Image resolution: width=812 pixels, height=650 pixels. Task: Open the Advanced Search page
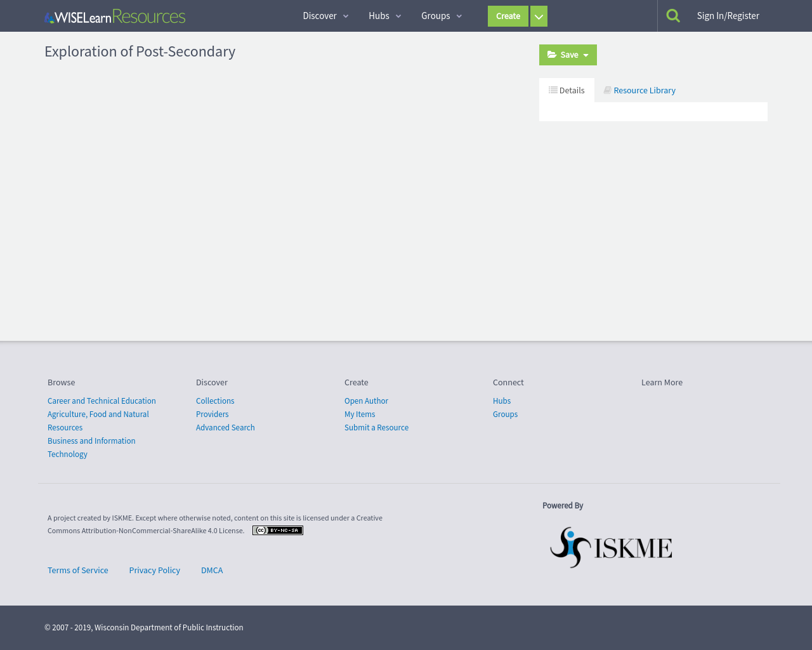tap(225, 427)
